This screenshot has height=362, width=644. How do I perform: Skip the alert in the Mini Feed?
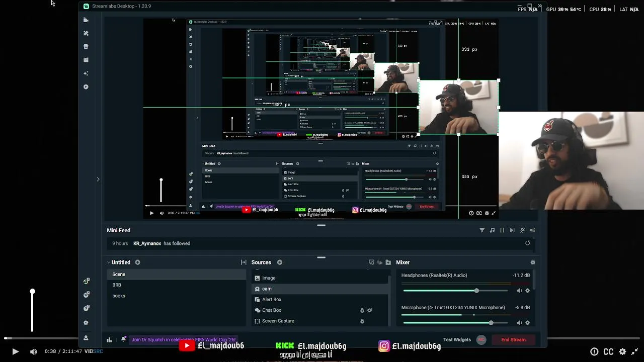tap(512, 230)
